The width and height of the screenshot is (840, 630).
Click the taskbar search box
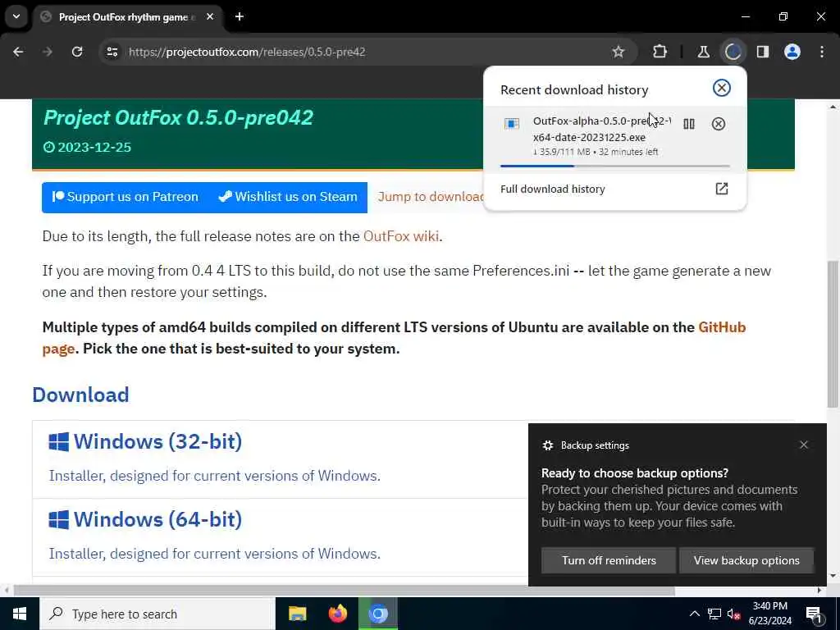[x=157, y=614]
